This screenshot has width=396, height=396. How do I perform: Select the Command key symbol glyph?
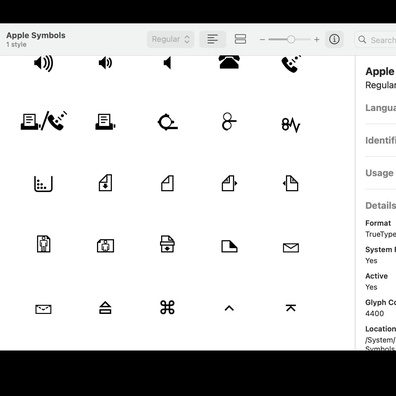167,307
